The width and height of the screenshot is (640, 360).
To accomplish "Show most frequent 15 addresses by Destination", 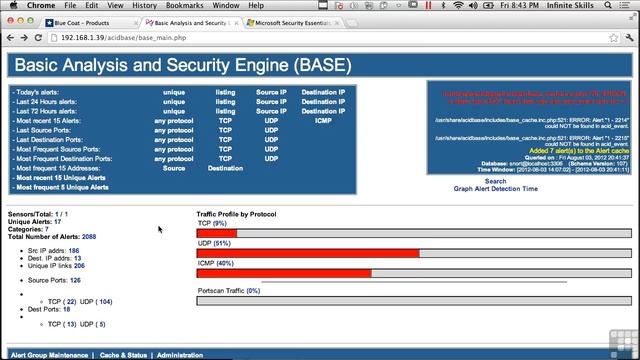I will click(225, 168).
